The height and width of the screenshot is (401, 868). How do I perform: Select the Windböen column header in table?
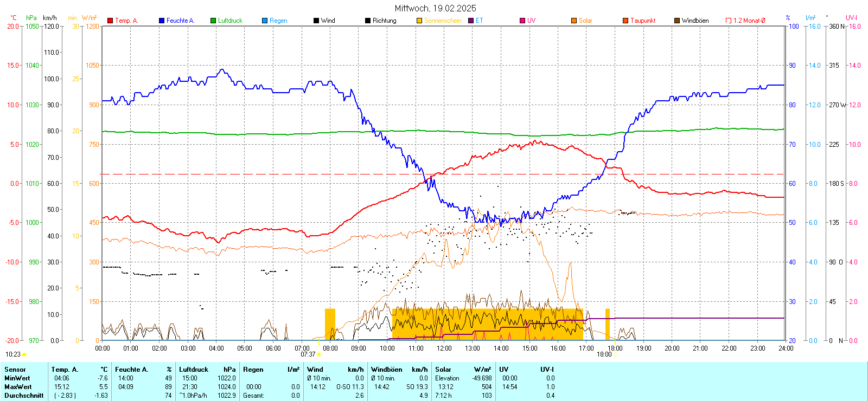(x=387, y=370)
